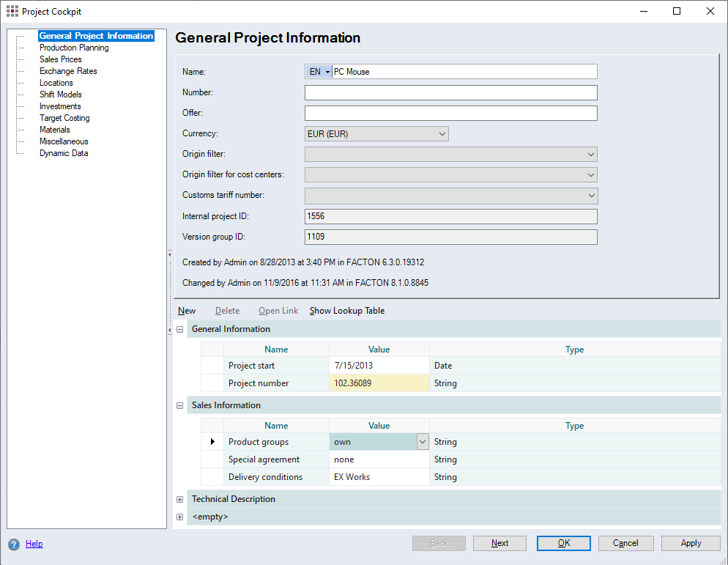Expand the Technical Description section
Image resolution: width=728 pixels, height=565 pixels.
click(180, 499)
